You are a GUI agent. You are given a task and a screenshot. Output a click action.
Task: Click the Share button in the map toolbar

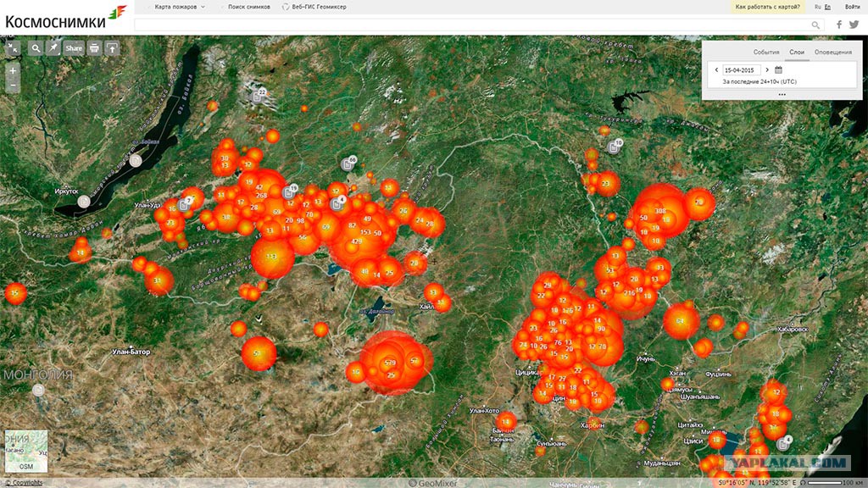(x=74, y=48)
